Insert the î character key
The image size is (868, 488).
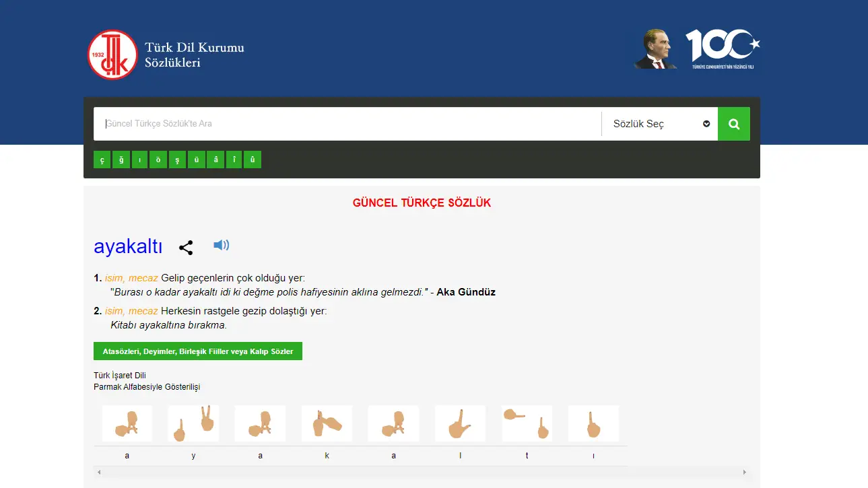[x=234, y=160]
